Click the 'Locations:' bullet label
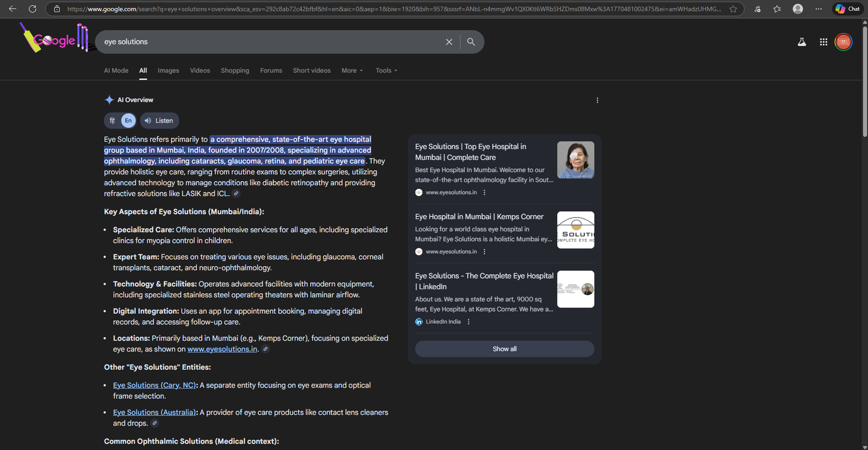868x450 pixels. tap(131, 338)
